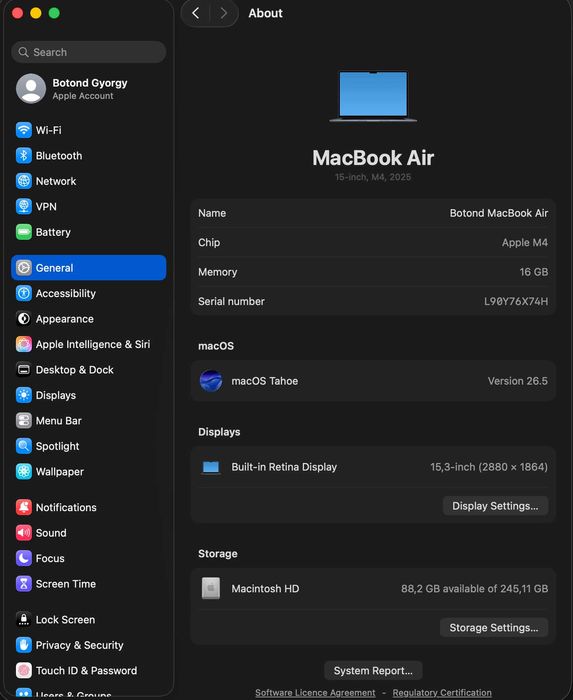
Task: Click the MacBook Air heading
Action: (373, 158)
